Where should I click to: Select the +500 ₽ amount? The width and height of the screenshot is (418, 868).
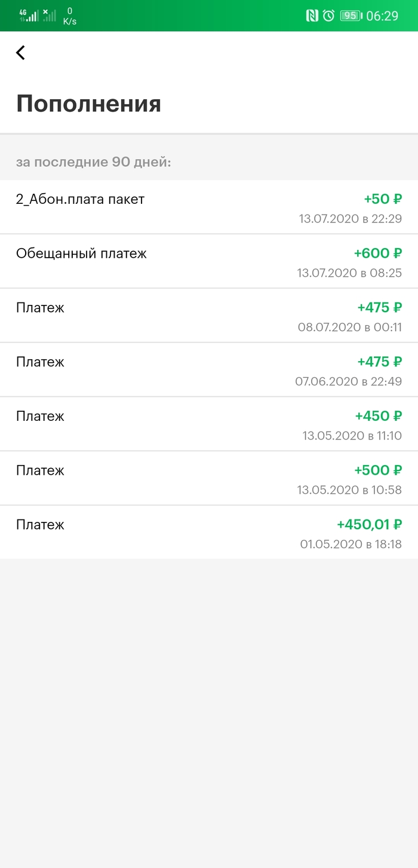[378, 470]
